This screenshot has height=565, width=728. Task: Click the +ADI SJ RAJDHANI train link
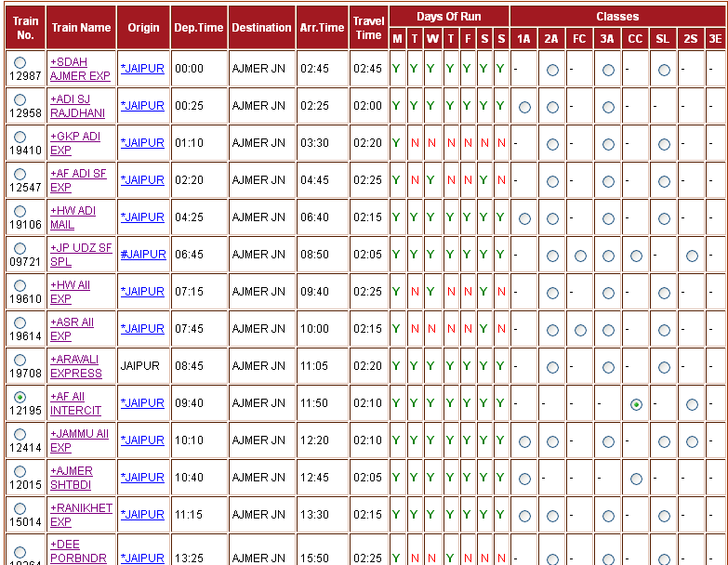pyautogui.click(x=79, y=106)
